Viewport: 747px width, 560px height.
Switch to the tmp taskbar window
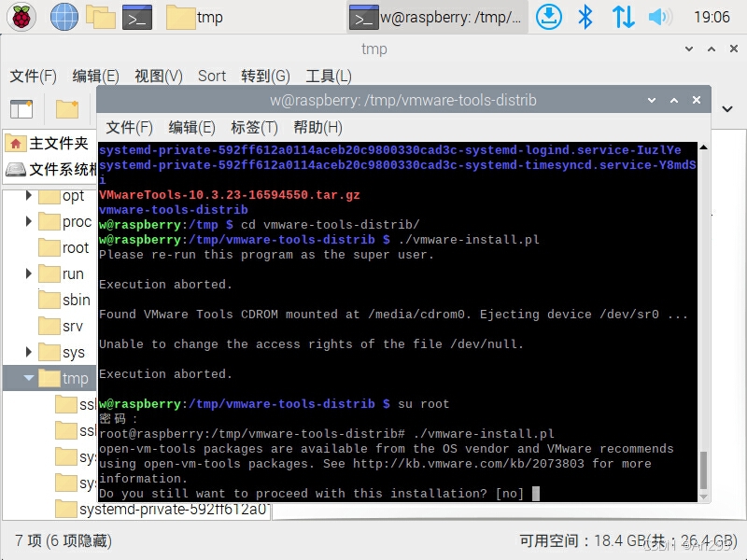coord(194,18)
